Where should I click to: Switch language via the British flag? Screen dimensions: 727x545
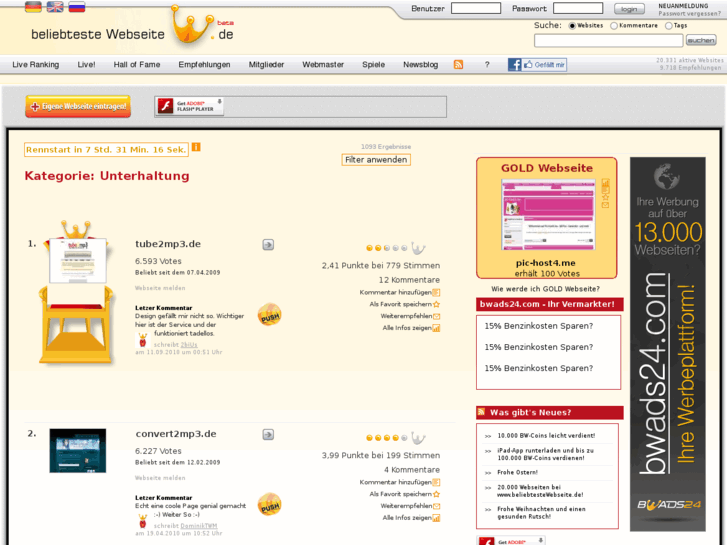click(x=55, y=6)
